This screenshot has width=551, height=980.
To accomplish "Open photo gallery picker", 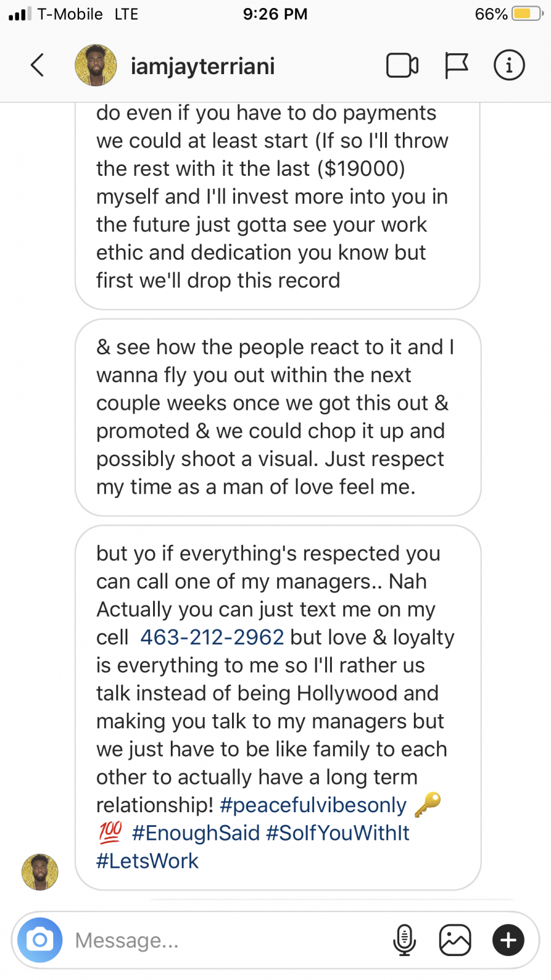I will point(455,940).
